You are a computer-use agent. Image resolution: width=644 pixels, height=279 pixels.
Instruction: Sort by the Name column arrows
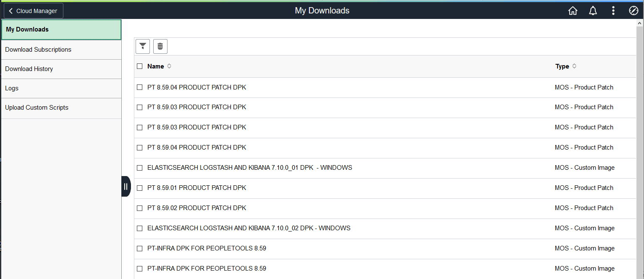(x=169, y=66)
